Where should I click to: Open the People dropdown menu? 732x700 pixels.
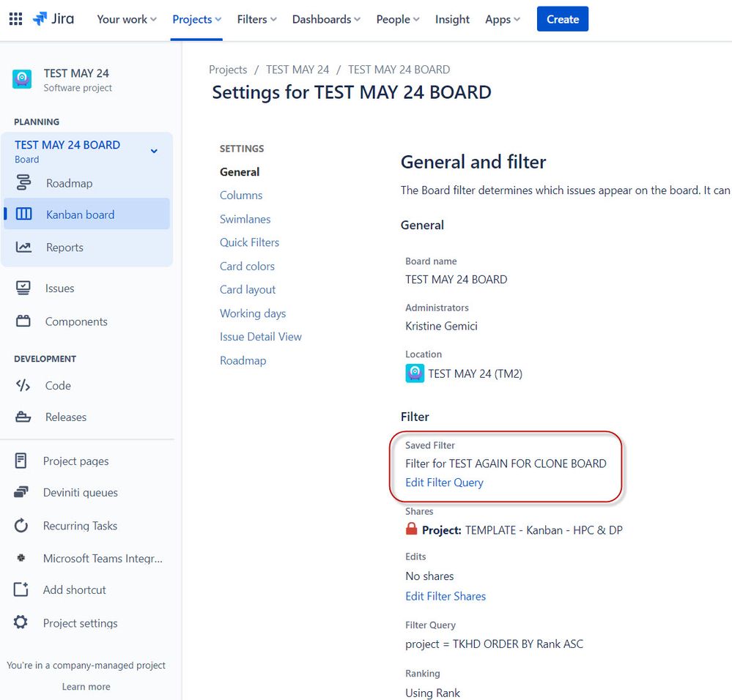[398, 19]
